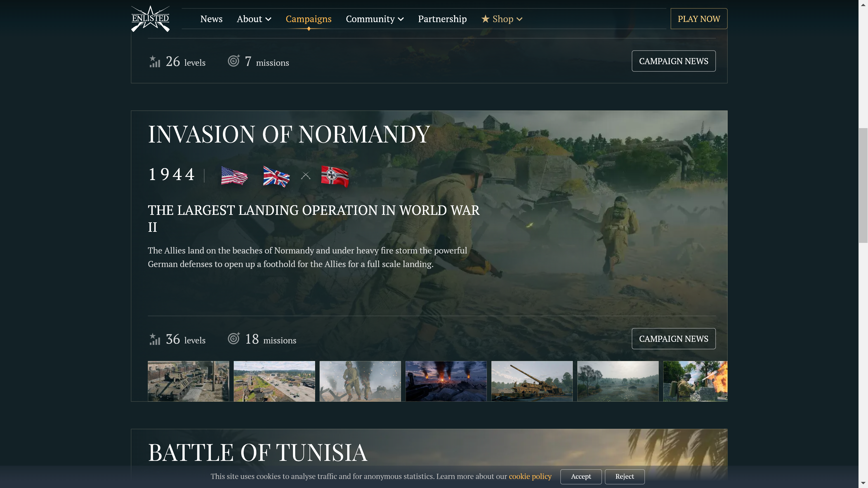
Task: Click the United States flag icon
Action: 234,176
